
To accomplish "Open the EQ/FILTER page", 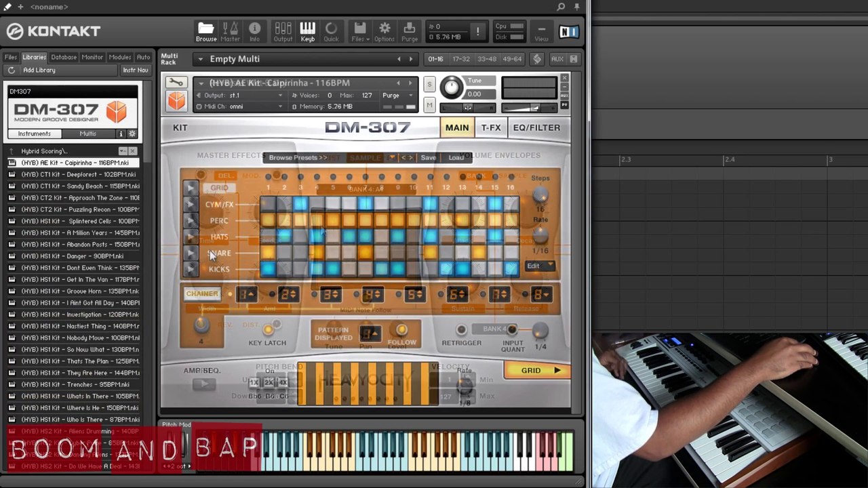I will click(536, 127).
